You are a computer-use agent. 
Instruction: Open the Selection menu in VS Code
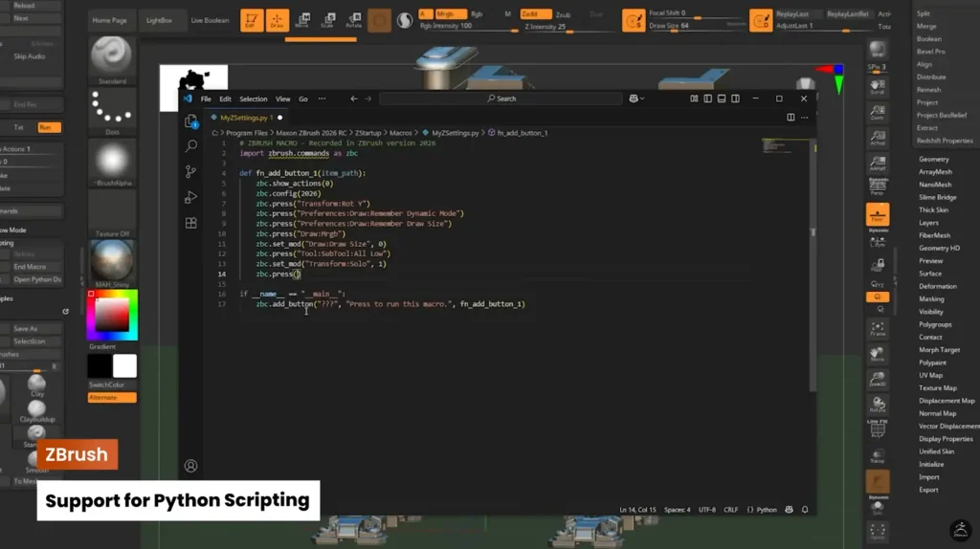point(253,99)
